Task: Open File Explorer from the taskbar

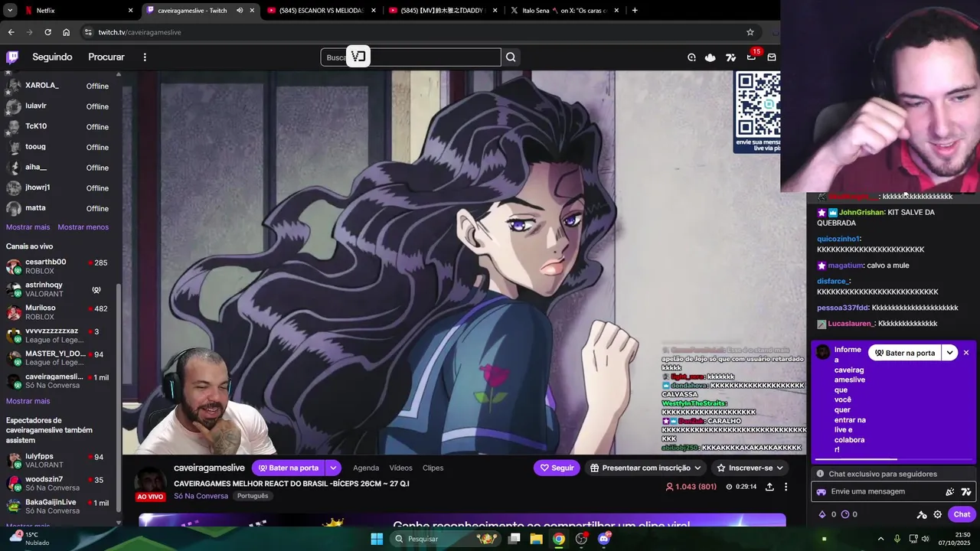Action: click(537, 539)
